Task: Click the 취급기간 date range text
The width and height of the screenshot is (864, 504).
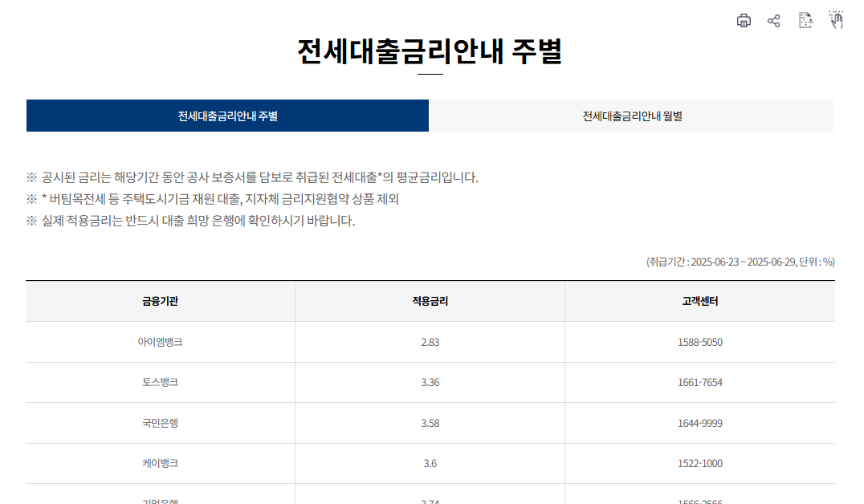Action: point(740,261)
